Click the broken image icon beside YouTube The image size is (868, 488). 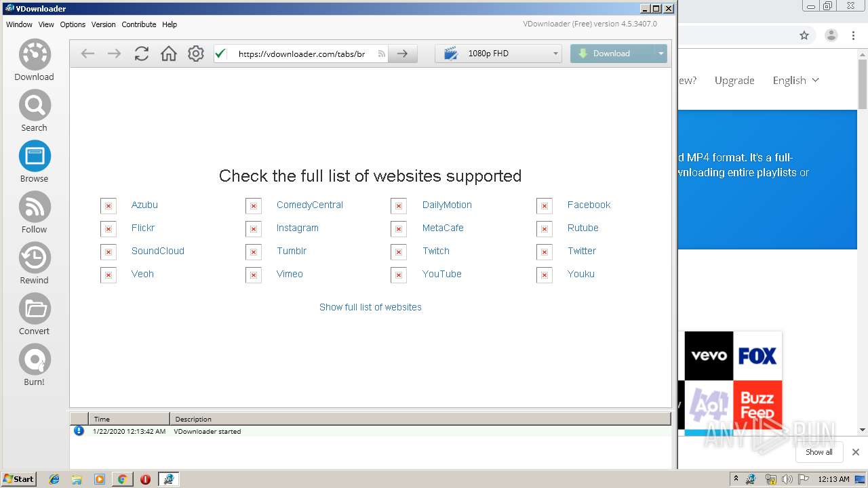[399, 275]
